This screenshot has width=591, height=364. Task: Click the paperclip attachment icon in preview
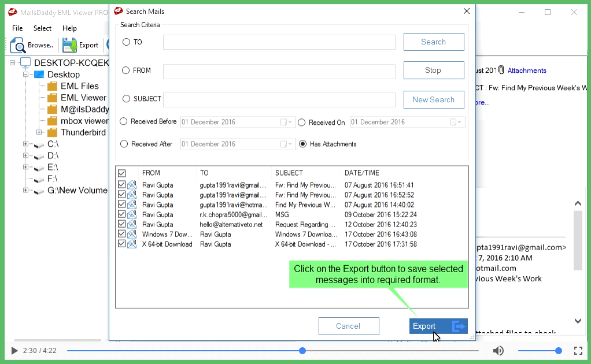[501, 70]
